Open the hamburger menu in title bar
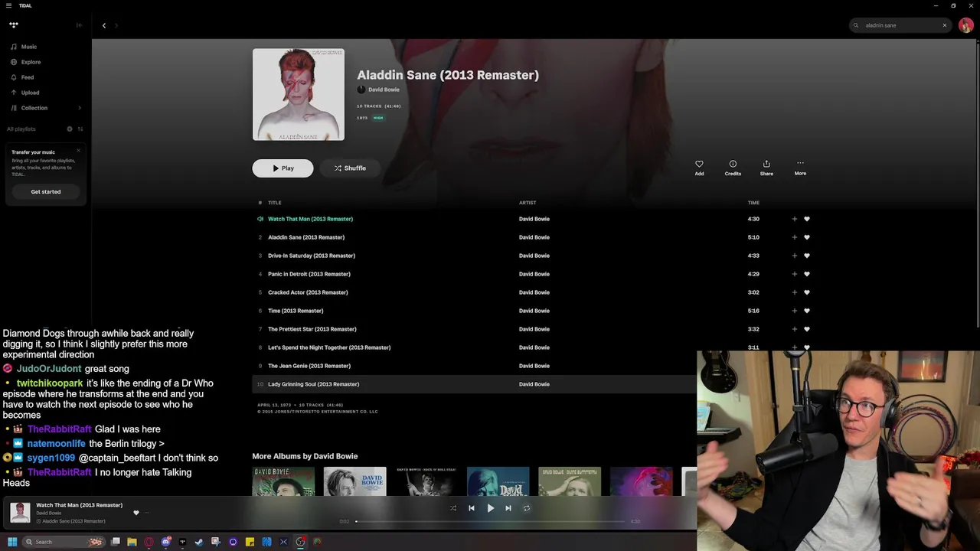This screenshot has width=980, height=551. pos(9,5)
